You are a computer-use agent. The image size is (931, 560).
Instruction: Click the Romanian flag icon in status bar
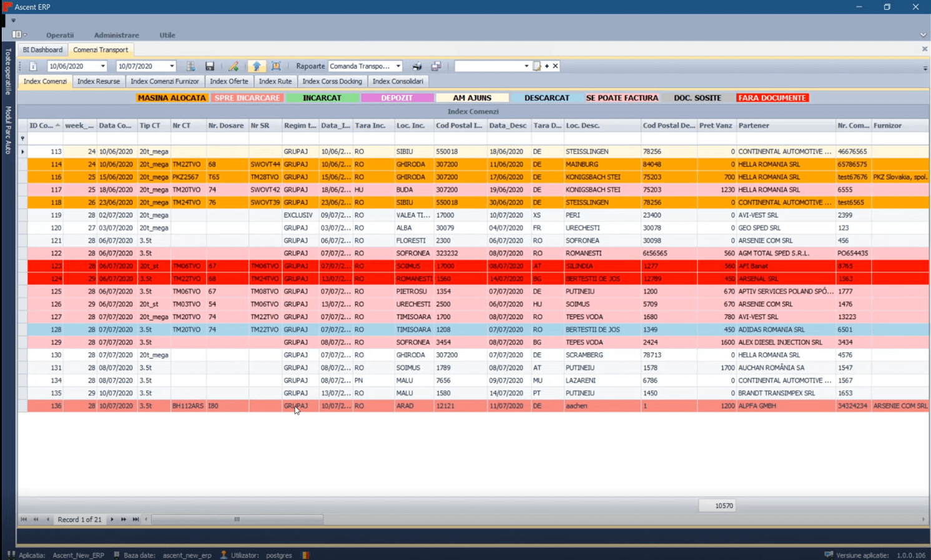305,555
